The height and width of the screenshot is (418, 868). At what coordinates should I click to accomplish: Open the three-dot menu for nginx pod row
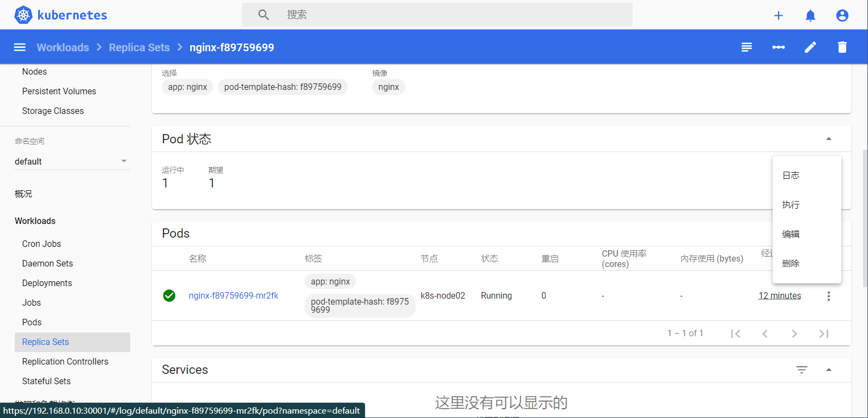coord(829,296)
